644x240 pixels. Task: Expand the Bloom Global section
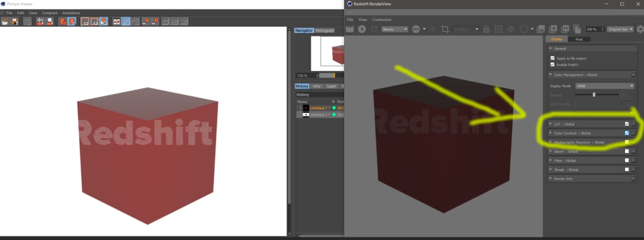[550, 151]
